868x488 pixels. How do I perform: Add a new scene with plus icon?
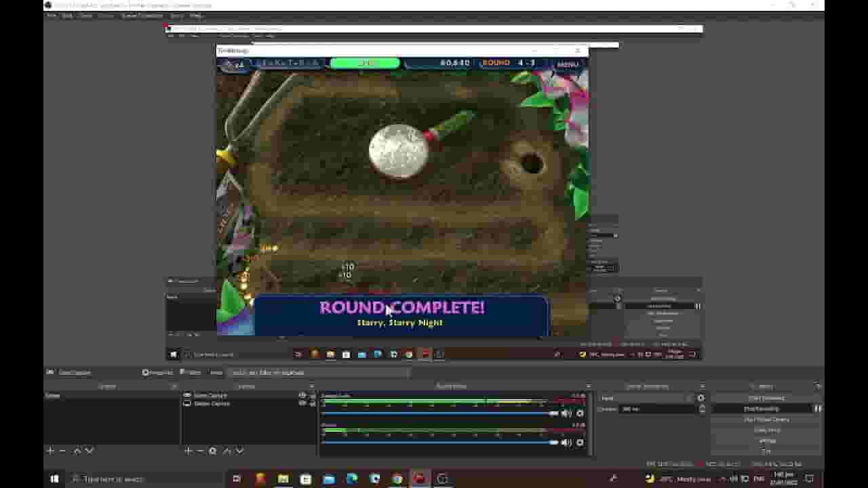tap(50, 451)
